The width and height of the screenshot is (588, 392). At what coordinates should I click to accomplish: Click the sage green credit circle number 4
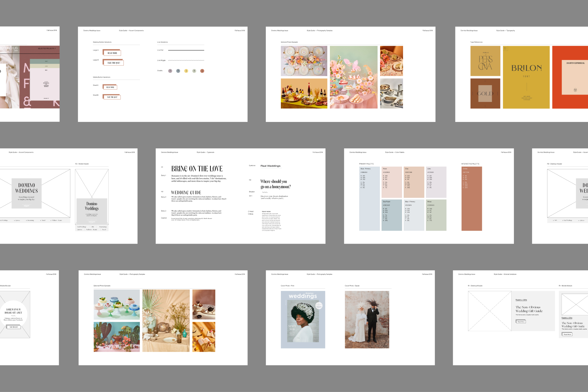pyautogui.click(x=194, y=71)
